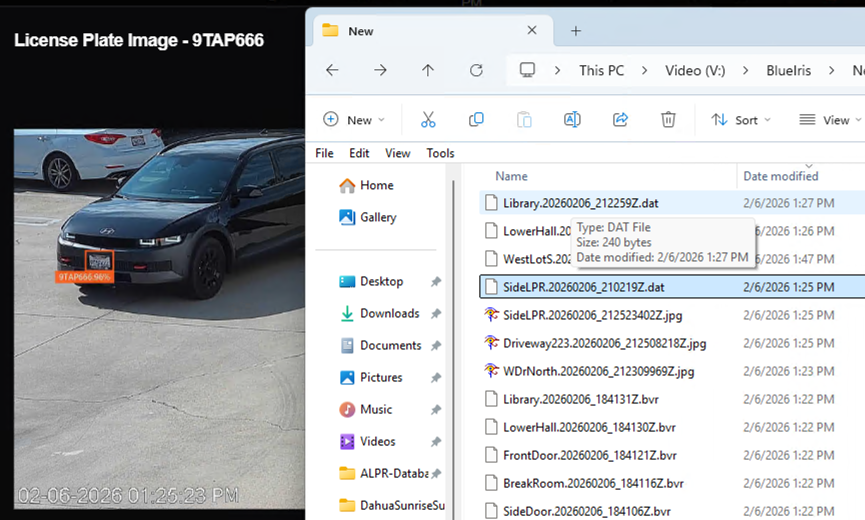The width and height of the screenshot is (865, 520).
Task: Select SideLPR.20260206_212523402Z.jpg file
Action: point(578,315)
